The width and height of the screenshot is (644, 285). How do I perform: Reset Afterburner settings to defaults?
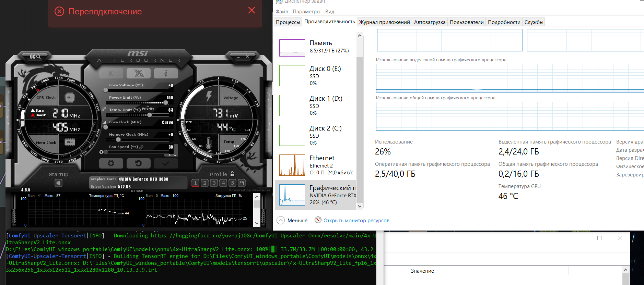[138, 163]
